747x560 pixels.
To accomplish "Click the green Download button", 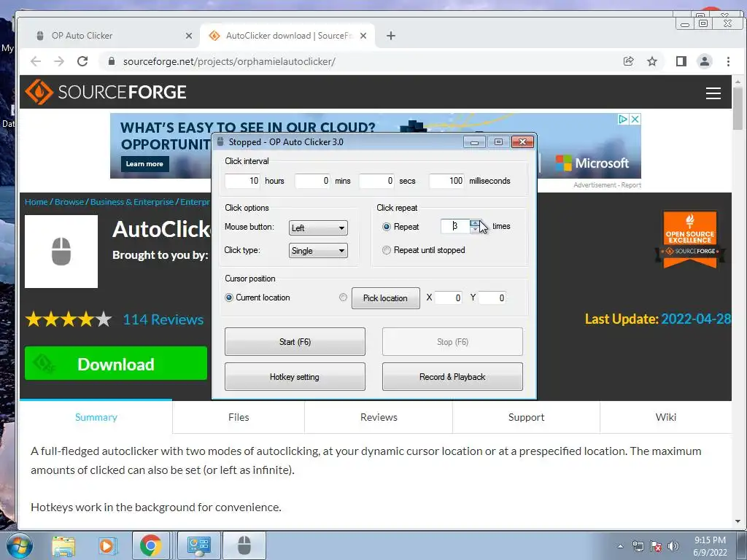I will (x=116, y=364).
